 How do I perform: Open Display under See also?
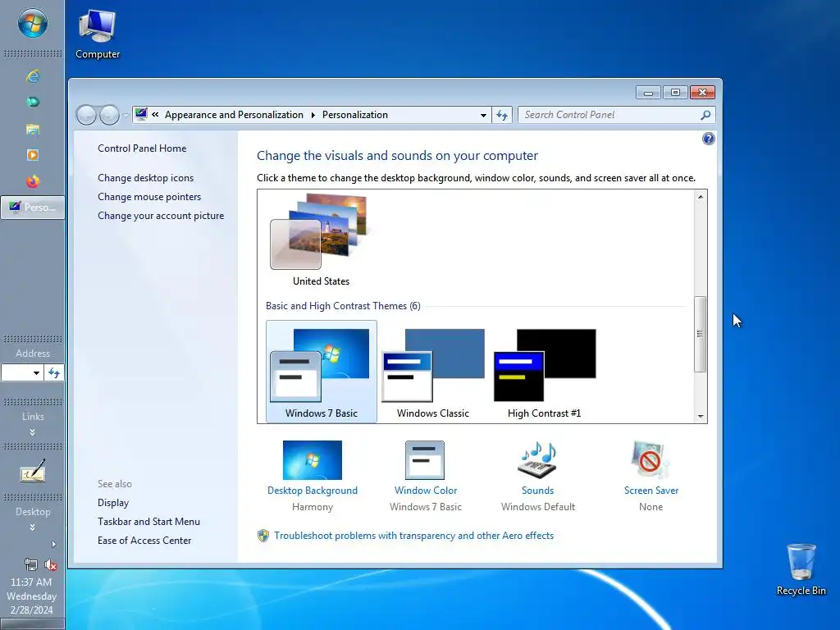pyautogui.click(x=113, y=503)
